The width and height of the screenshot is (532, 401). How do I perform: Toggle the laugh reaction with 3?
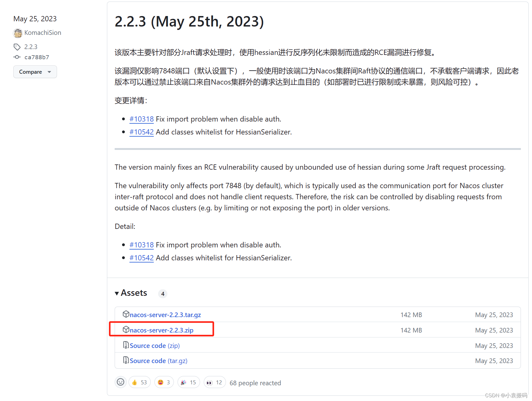click(164, 382)
